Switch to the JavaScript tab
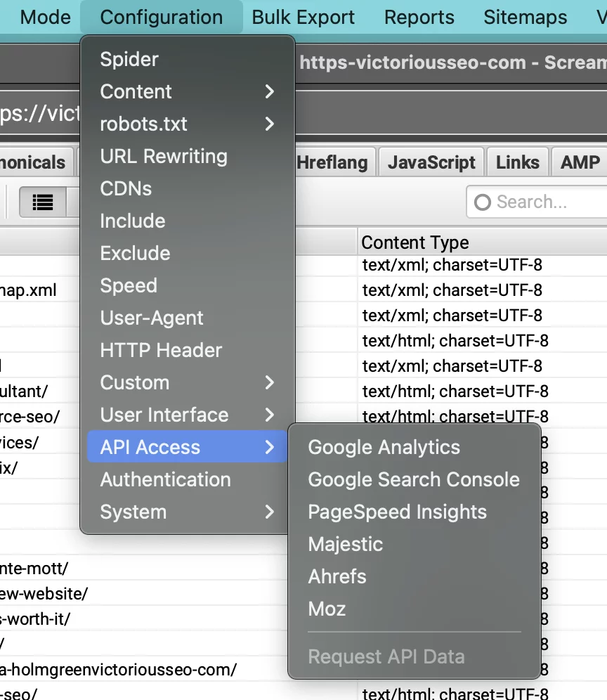The image size is (607, 700). click(x=431, y=162)
